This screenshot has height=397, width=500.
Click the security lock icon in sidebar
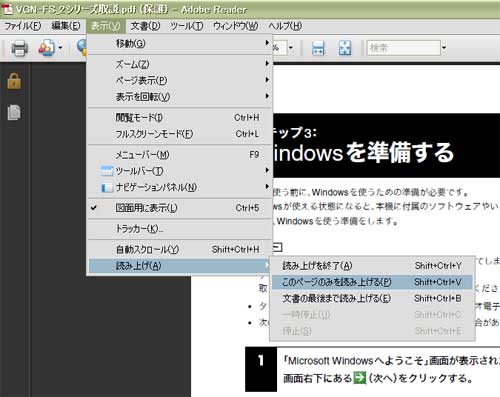click(x=14, y=81)
